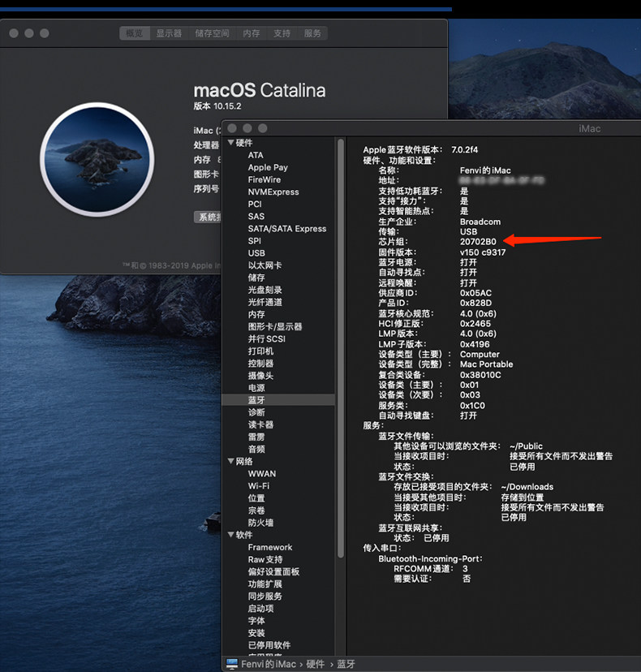Select 安装 under 软件
This screenshot has width=641, height=672.
tap(256, 633)
